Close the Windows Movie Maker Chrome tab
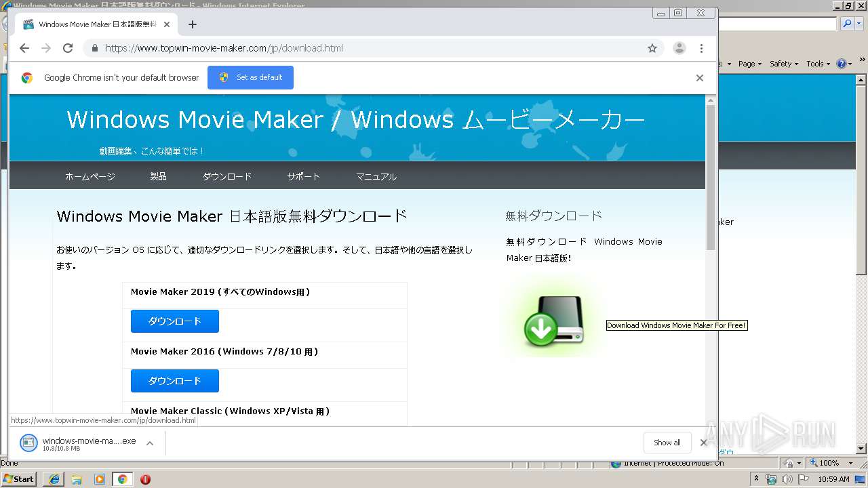This screenshot has height=488, width=868. coord(167,24)
